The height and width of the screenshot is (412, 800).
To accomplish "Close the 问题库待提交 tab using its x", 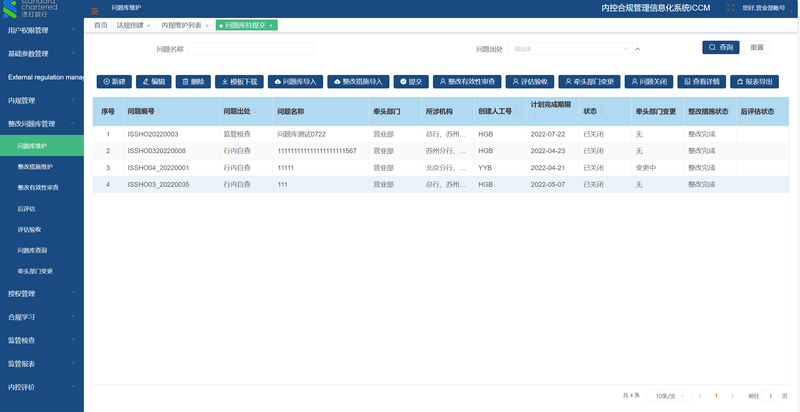I will [272, 25].
